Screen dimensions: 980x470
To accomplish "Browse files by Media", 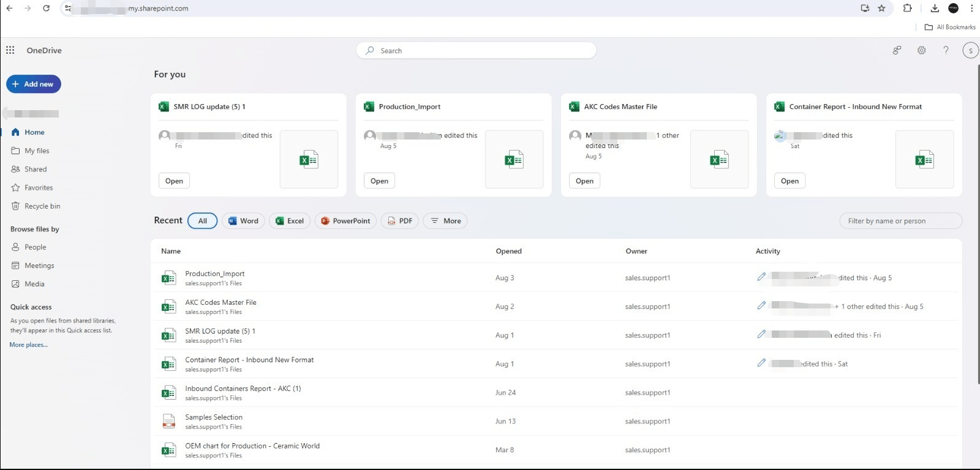I will click(34, 284).
